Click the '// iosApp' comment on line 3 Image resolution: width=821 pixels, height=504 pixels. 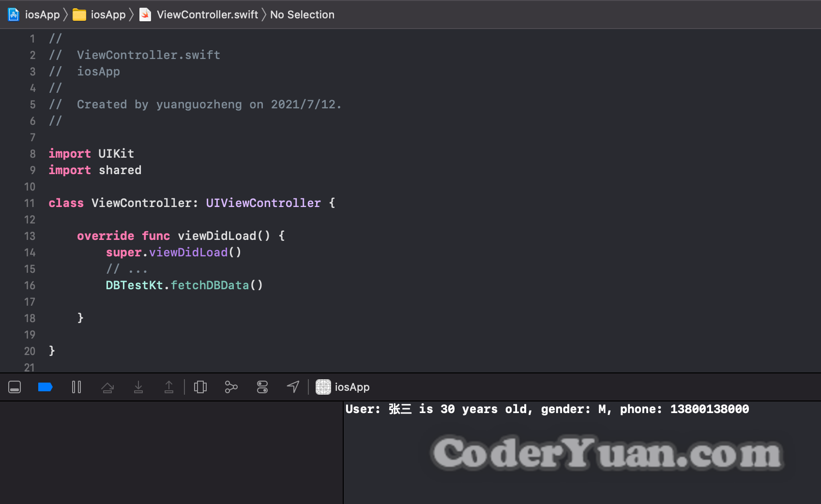(x=84, y=72)
